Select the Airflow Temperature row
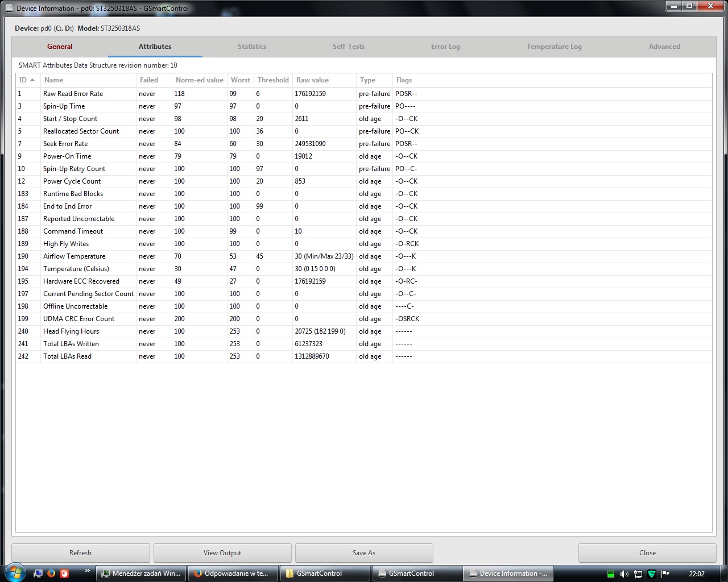The image size is (728, 582). click(x=364, y=256)
